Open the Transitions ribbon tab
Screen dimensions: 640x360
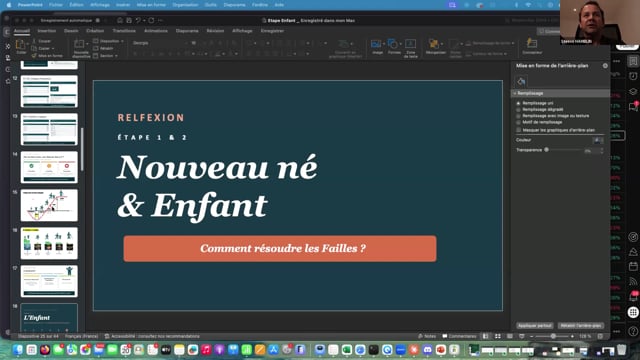click(x=124, y=31)
